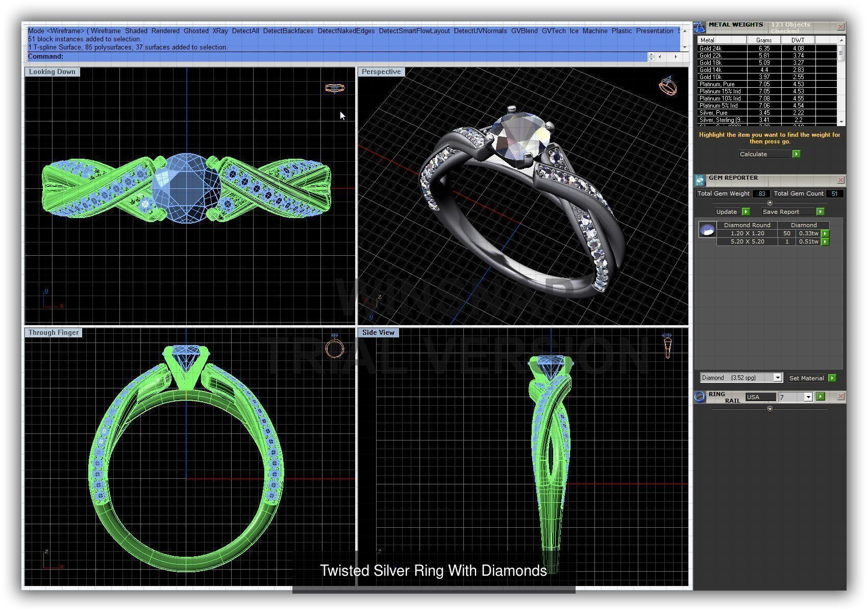Viewport: 868px width, 612px height.
Task: Select the Gold 18k row
Action: (767, 63)
